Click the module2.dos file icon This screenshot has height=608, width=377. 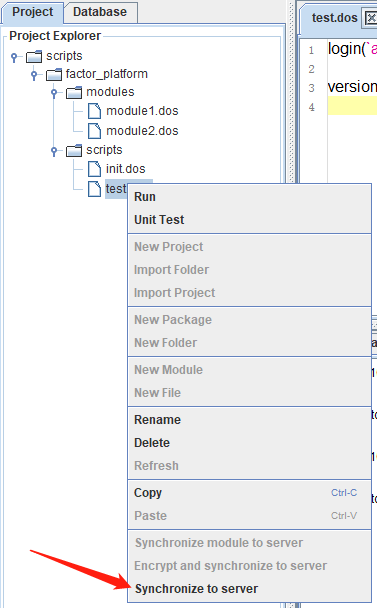[94, 131]
